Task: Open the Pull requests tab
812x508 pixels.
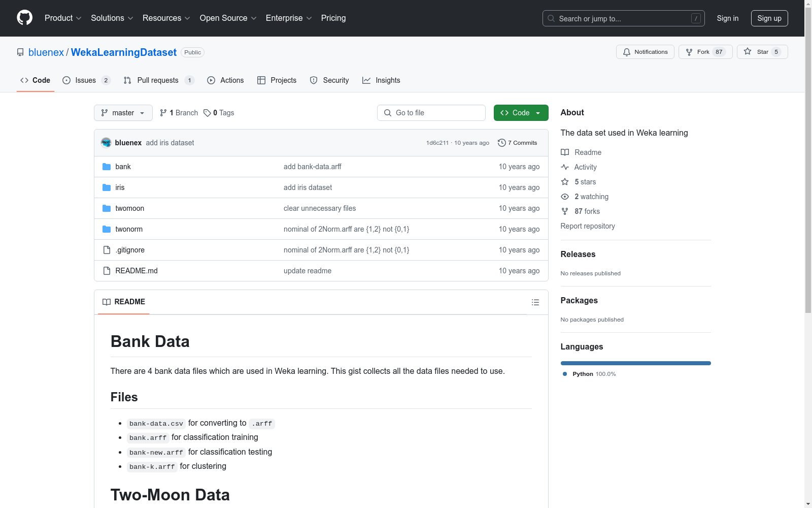Action: click(159, 80)
